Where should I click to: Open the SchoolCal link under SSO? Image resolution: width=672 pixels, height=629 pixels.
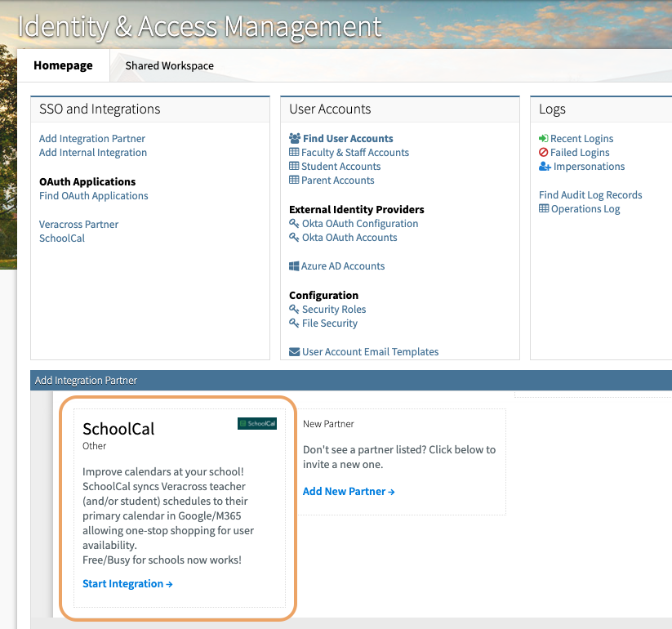click(62, 238)
